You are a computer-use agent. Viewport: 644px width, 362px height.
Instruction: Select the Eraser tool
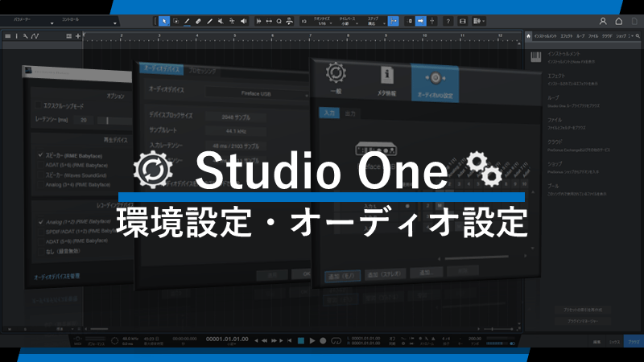point(198,21)
